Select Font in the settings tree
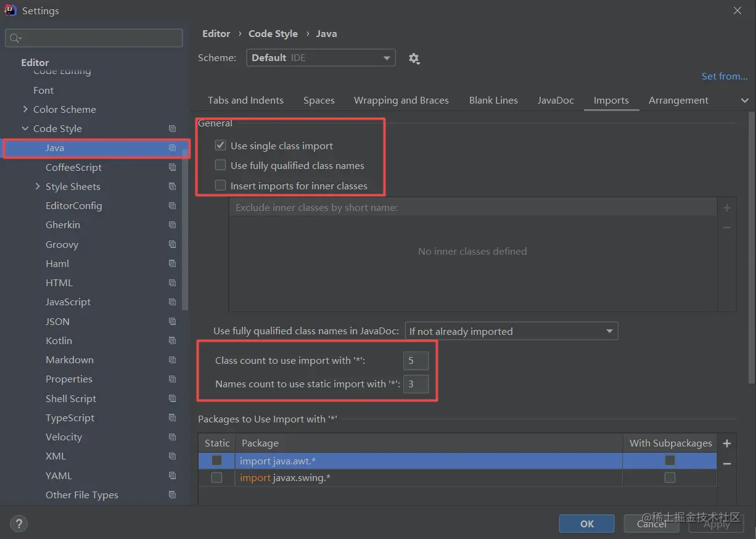 43,90
